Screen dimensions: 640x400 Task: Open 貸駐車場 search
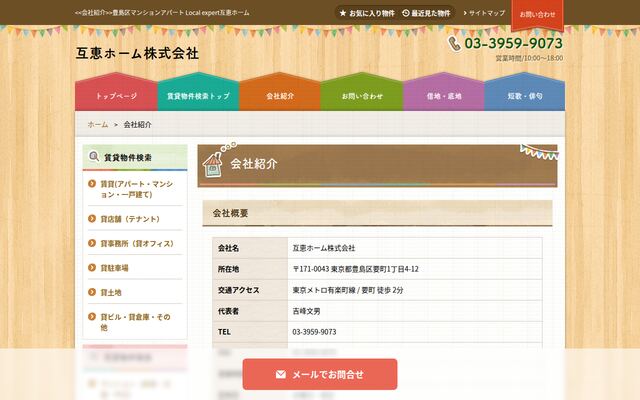pos(114,268)
